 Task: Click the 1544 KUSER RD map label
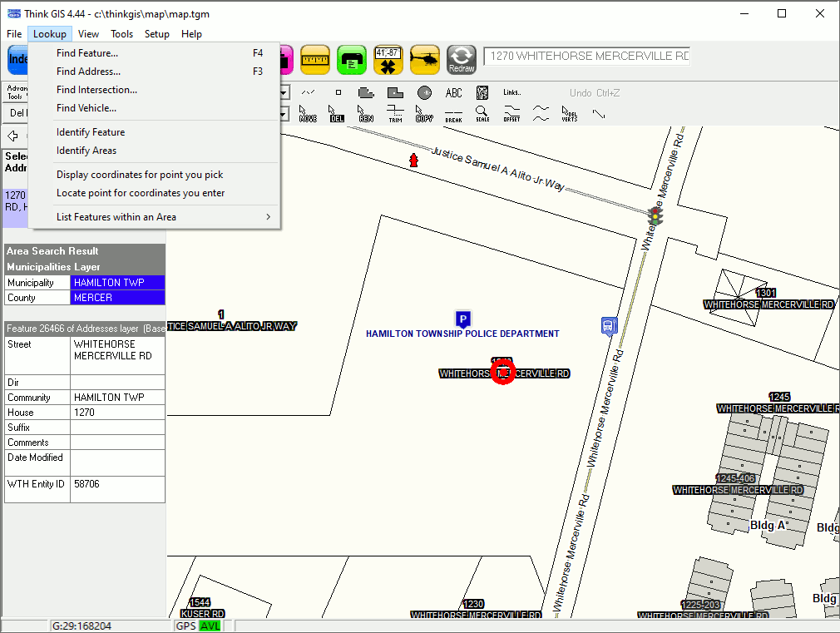pos(201,608)
